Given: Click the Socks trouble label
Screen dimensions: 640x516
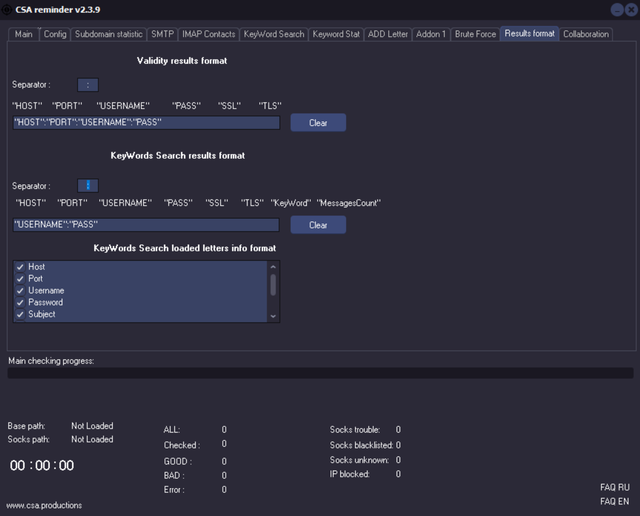Looking at the screenshot, I should coord(355,429).
